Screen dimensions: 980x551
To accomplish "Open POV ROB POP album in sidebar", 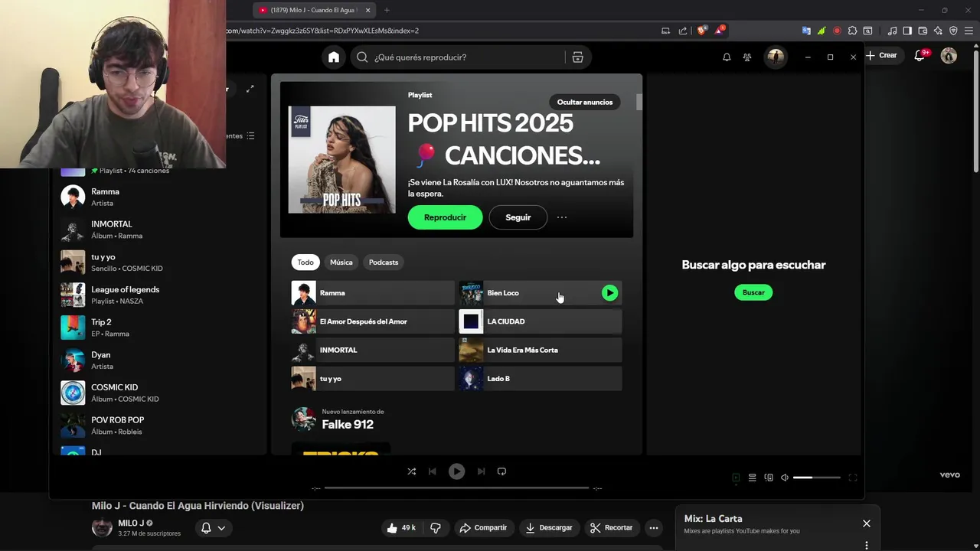I will (x=159, y=425).
